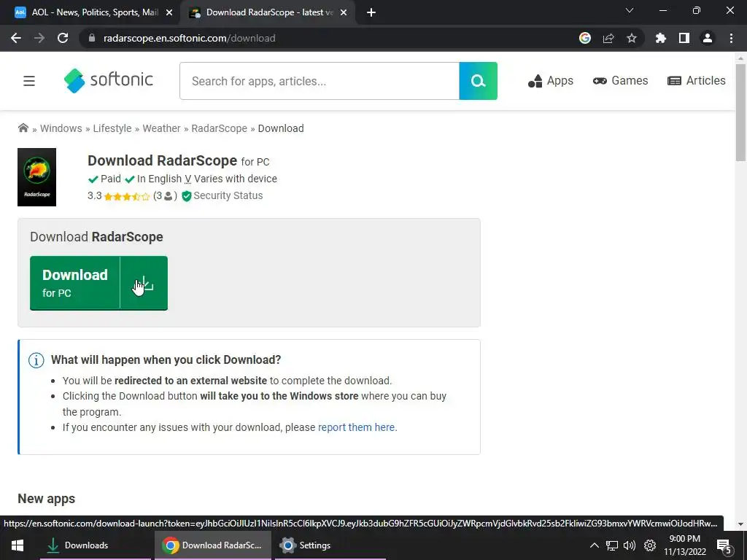Open the Chrome profile icon
Viewport: 747px width, 560px height.
708,38
